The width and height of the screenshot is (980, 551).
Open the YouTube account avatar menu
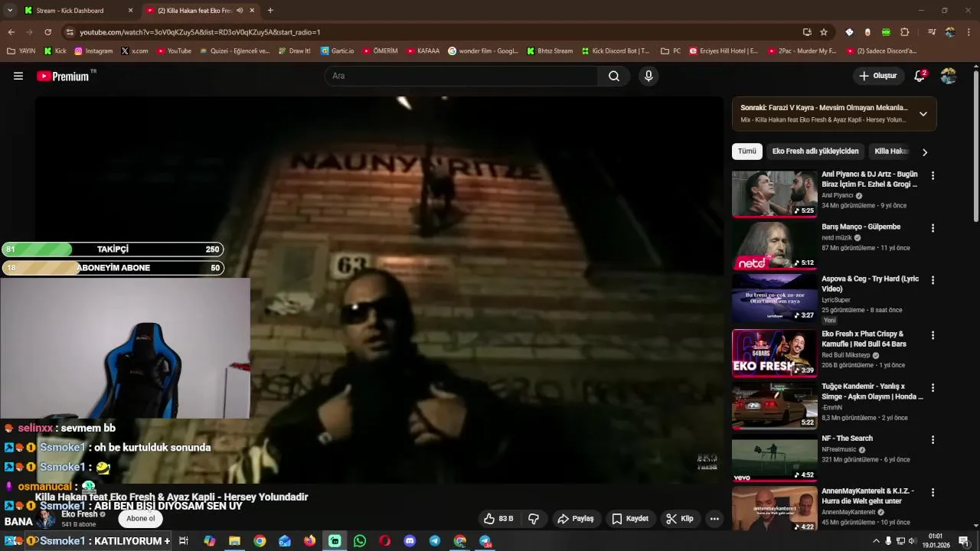pyautogui.click(x=949, y=76)
